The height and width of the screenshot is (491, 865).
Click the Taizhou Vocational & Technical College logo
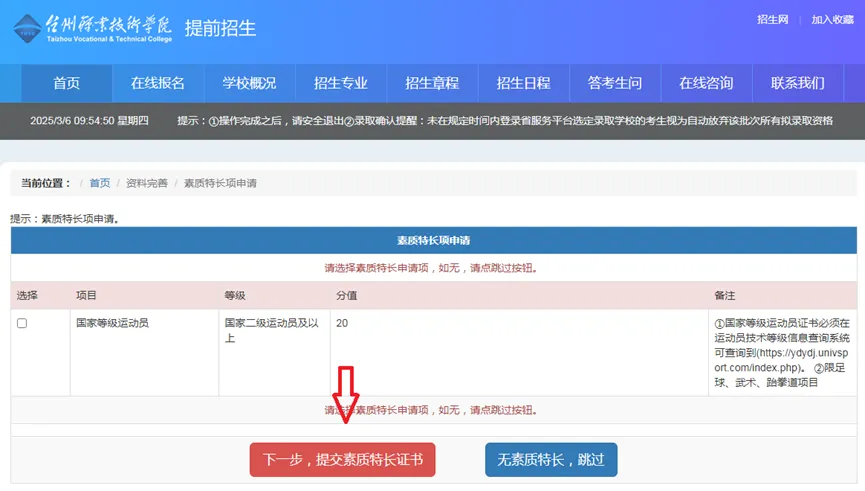click(x=93, y=26)
